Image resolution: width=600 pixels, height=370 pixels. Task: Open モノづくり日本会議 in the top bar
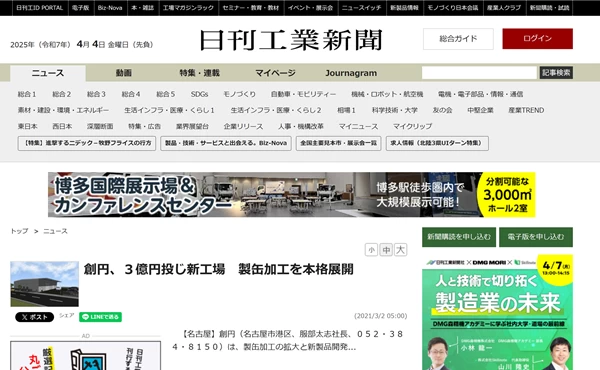point(453,8)
